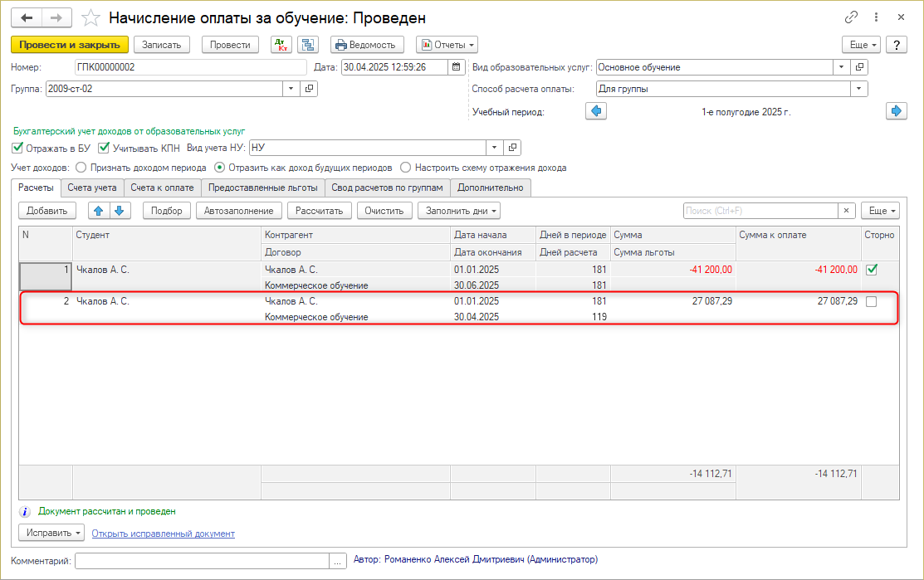Click info icon near Документ рассчитан

tap(25, 512)
